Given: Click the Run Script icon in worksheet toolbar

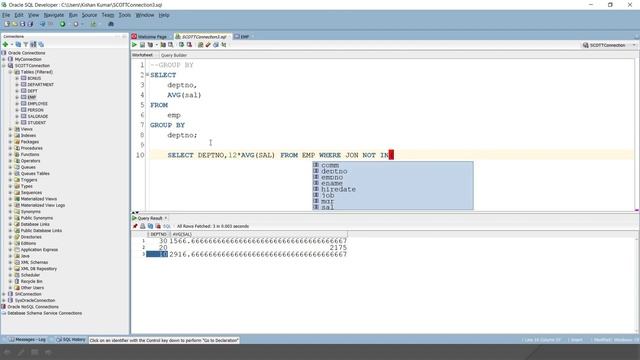Looking at the screenshot, I should (142, 45).
